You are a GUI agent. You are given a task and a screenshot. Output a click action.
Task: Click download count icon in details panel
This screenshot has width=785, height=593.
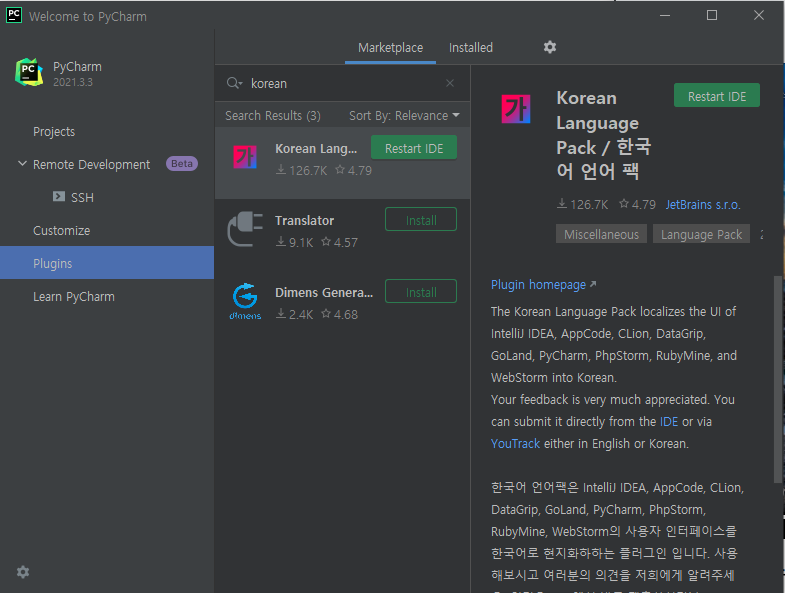pyautogui.click(x=562, y=204)
